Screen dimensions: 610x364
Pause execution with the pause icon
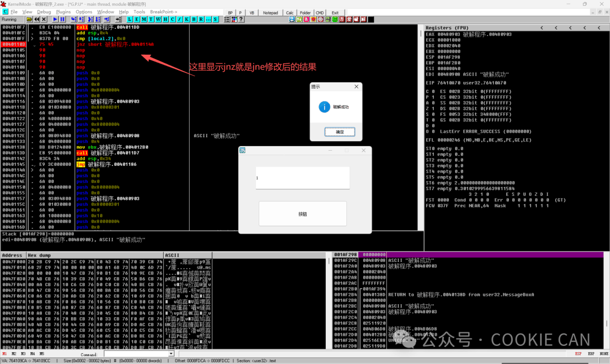[x=62, y=19]
